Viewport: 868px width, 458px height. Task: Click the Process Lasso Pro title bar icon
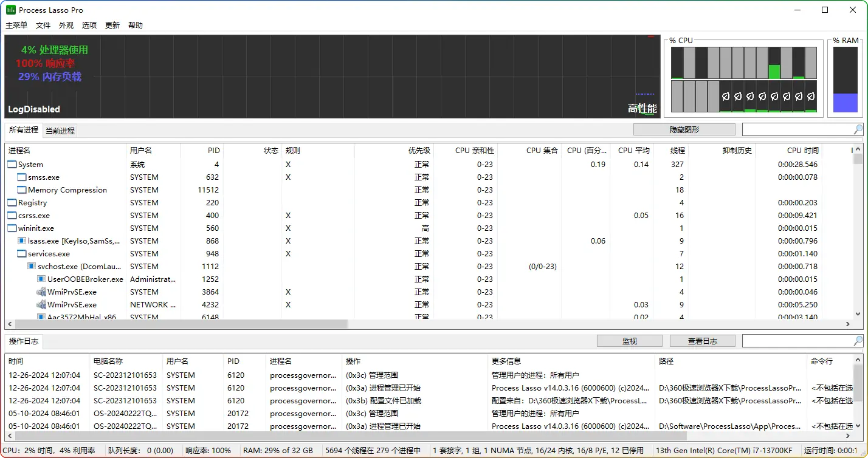coord(11,10)
